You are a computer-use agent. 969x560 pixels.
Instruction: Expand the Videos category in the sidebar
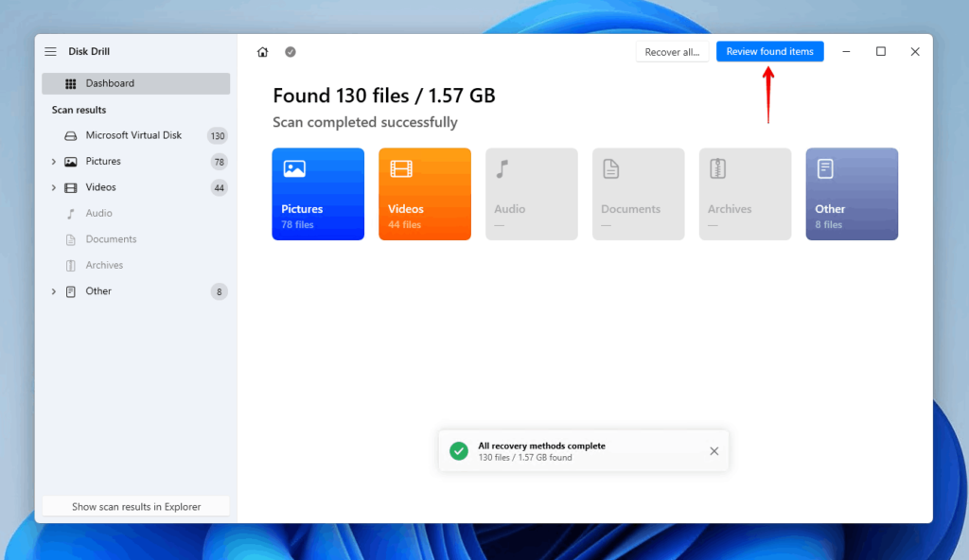53,187
